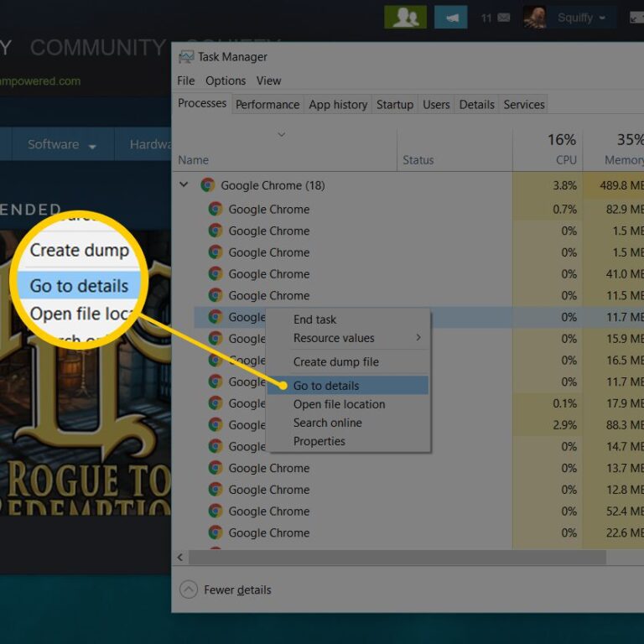Image resolution: width=644 pixels, height=644 pixels.
Task: Select the Google Chrome row with 52.4 MB
Action: 419,511
